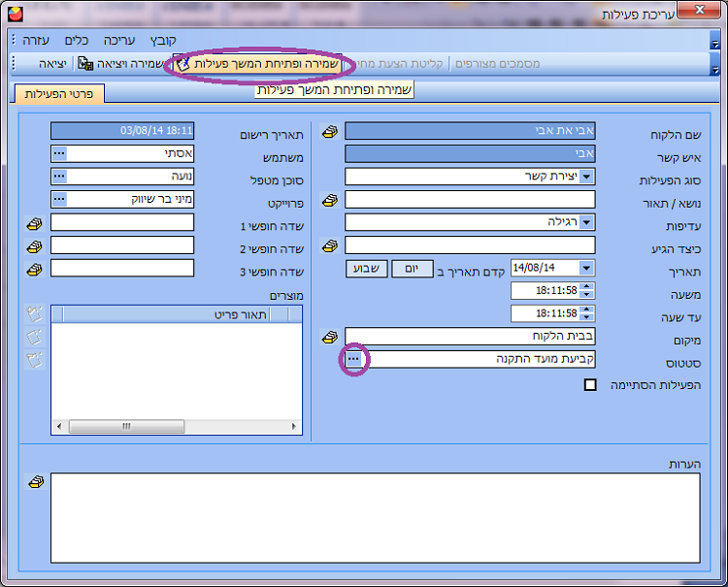Increase the משעה time spinner

click(x=587, y=287)
